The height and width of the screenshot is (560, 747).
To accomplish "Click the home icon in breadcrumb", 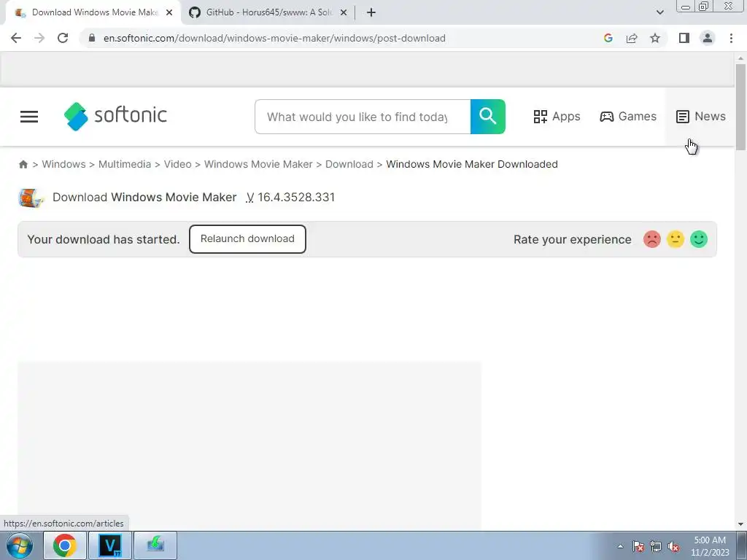I will click(x=23, y=164).
